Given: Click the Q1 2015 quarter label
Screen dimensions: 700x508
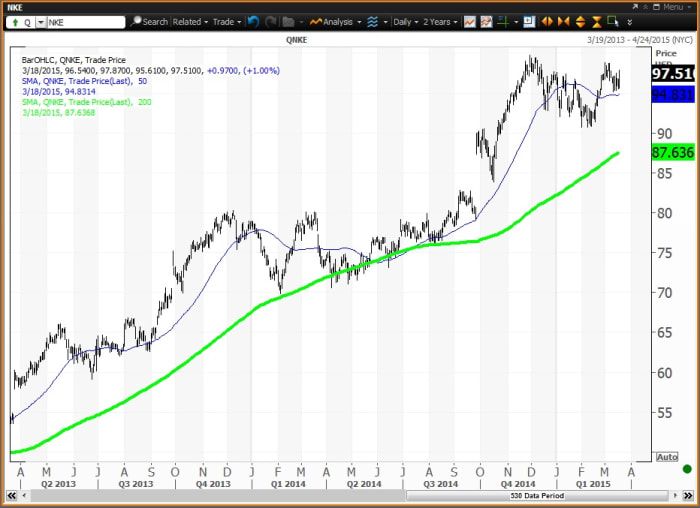Looking at the screenshot, I should click(593, 484).
